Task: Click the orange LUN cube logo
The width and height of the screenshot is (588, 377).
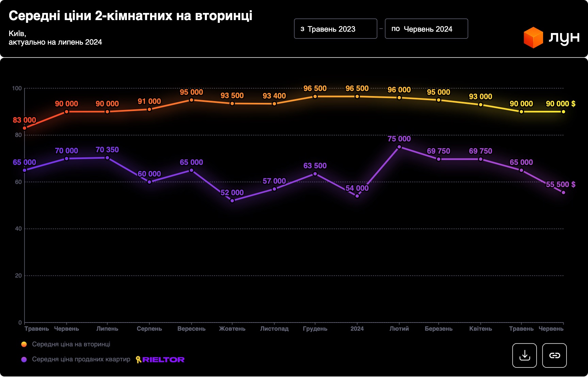Action: pos(533,37)
